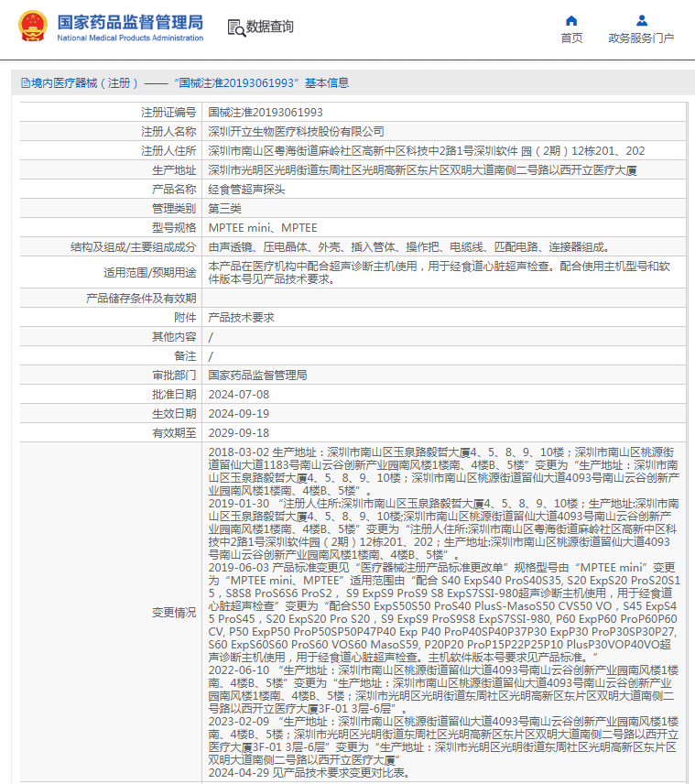This screenshot has width=695, height=784.
Task: Click 生产地址 value ending 开立医疗大厦
Action: (422, 170)
